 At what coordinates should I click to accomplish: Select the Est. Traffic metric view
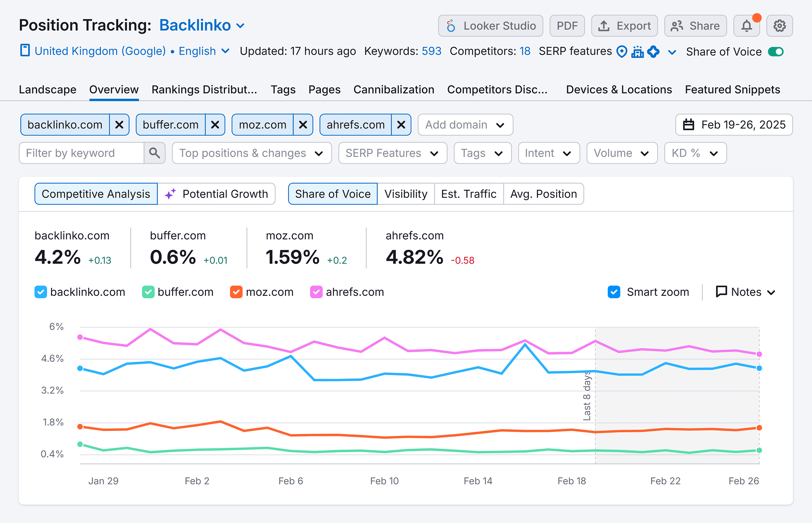pyautogui.click(x=468, y=194)
